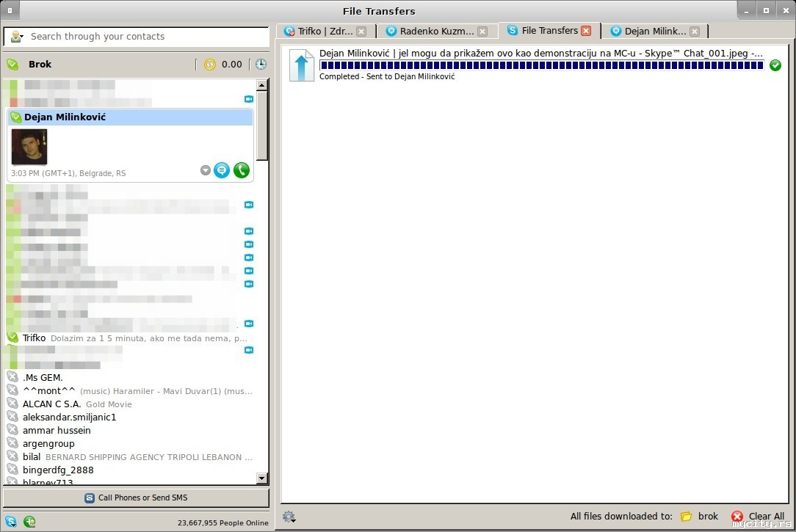Open file transfer settings gear menu

pos(289,517)
